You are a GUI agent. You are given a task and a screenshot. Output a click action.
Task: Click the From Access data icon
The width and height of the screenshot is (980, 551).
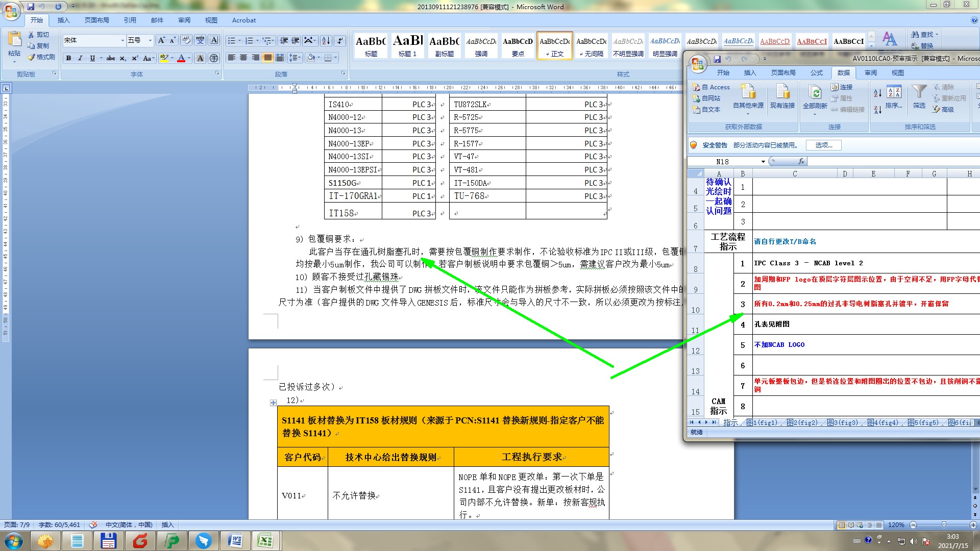coord(696,87)
